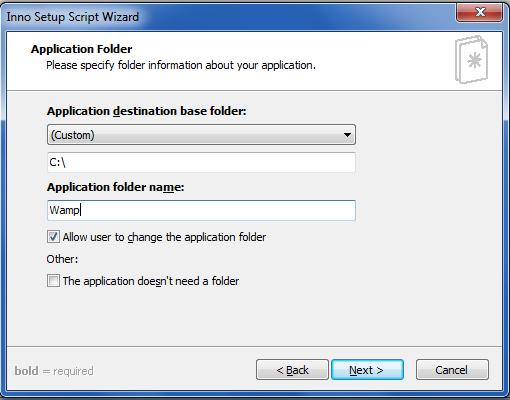The image size is (510, 400).
Task: Click the bold = required legend text
Action: [x=54, y=371]
